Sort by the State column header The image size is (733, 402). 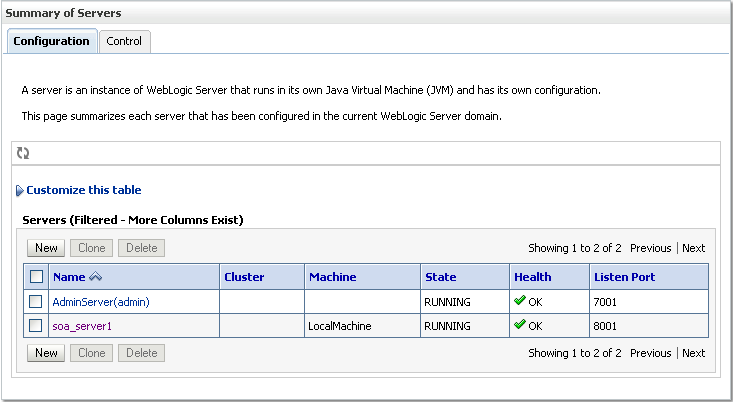tap(441, 277)
